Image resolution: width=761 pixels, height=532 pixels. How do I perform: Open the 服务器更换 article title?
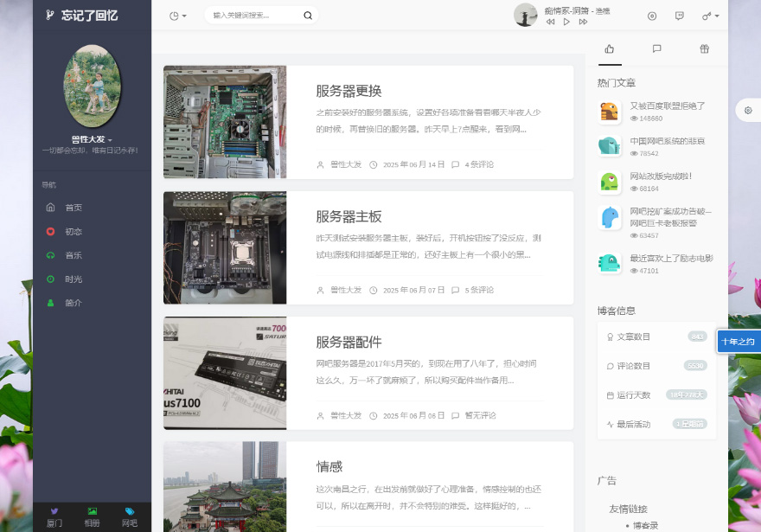[x=349, y=91]
